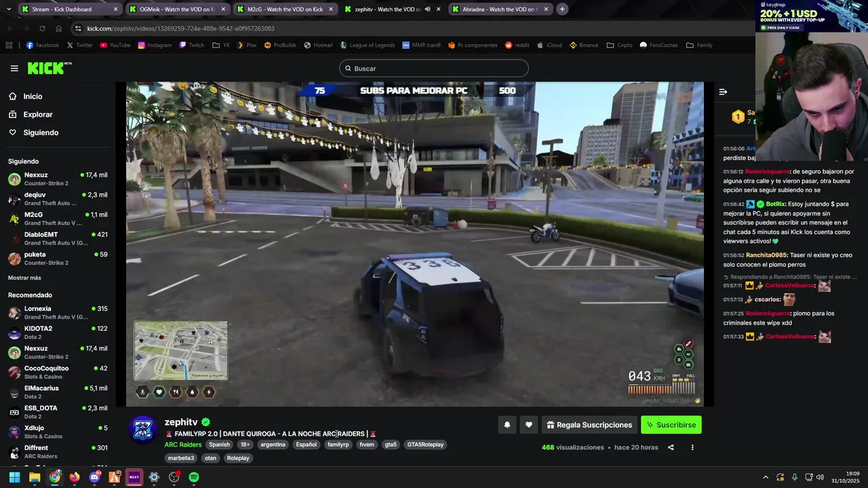Open Inicio in the sidebar

tap(33, 96)
